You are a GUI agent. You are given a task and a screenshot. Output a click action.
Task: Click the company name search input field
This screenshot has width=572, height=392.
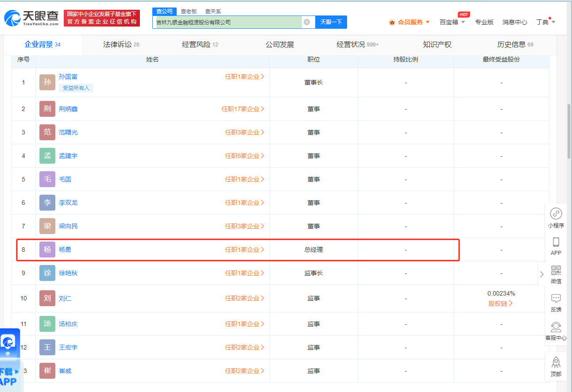228,22
